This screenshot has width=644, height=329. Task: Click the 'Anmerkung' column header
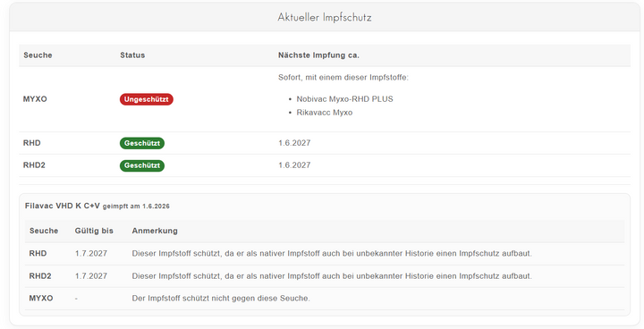155,231
